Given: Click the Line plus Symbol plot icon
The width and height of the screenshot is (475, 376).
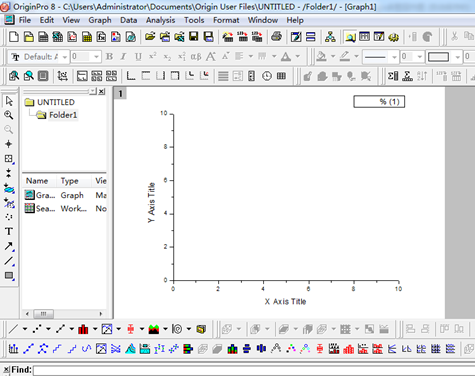Looking at the screenshot, I should click(60, 329).
